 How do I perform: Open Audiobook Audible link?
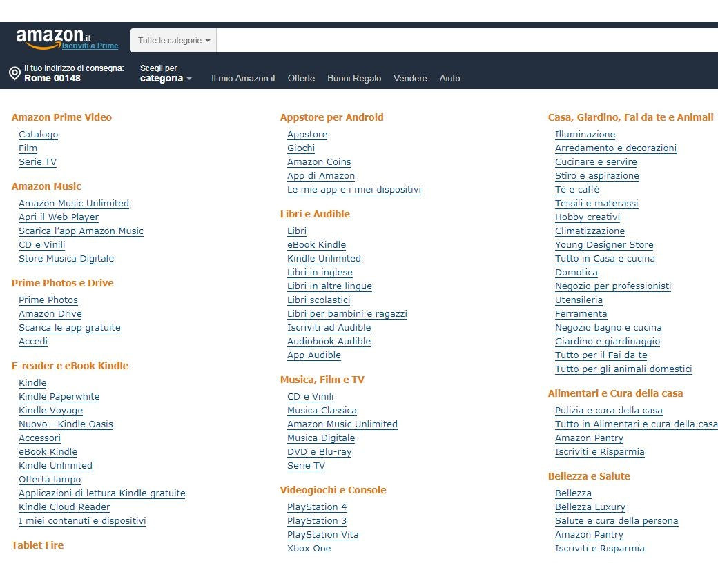click(x=329, y=342)
